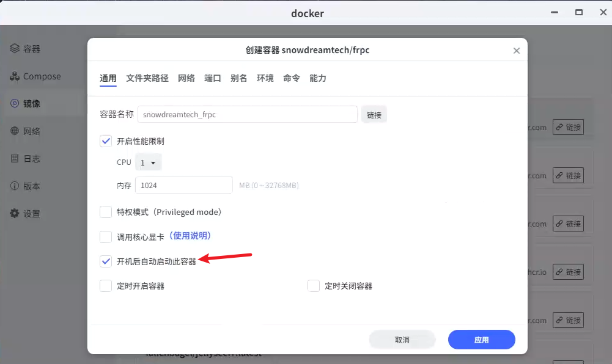Check 版本 (Version) info in sidebar
This screenshot has width=612, height=364.
click(32, 186)
